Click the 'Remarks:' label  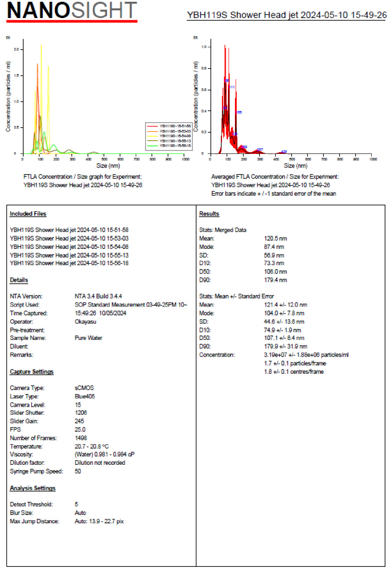[22, 355]
